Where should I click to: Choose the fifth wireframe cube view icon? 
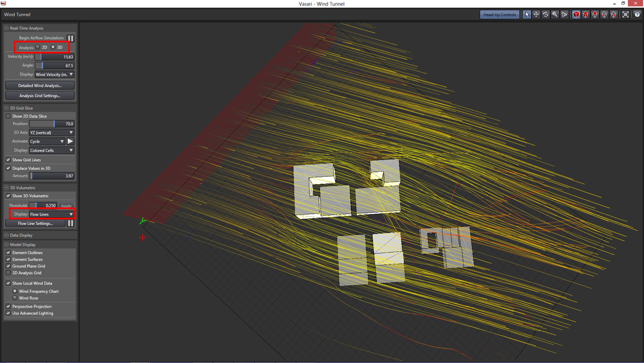point(614,15)
